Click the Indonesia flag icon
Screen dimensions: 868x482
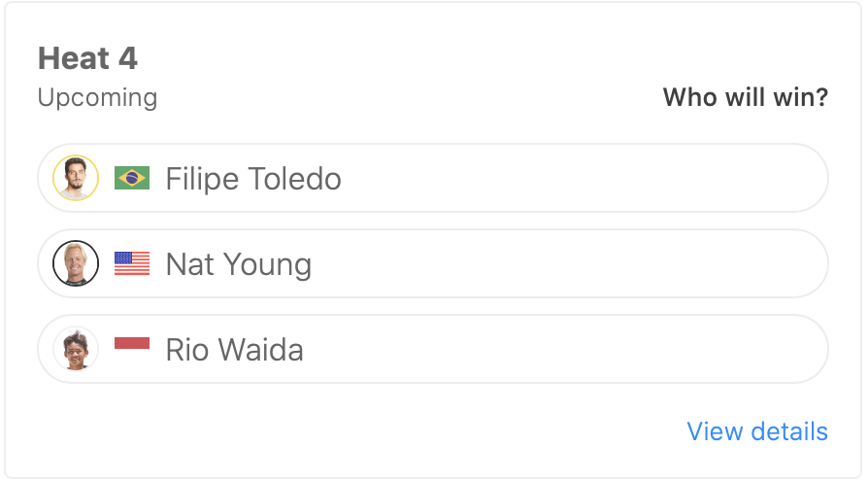click(x=132, y=344)
